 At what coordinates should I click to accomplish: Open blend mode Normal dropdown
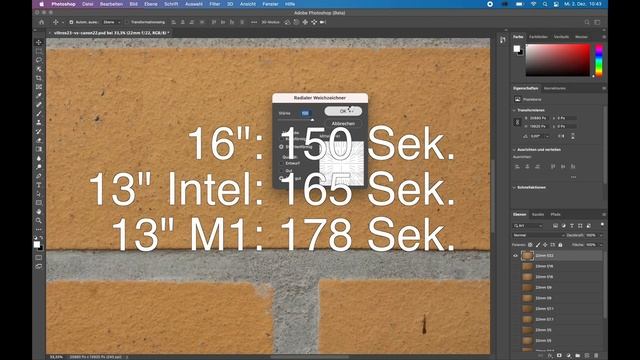539,236
